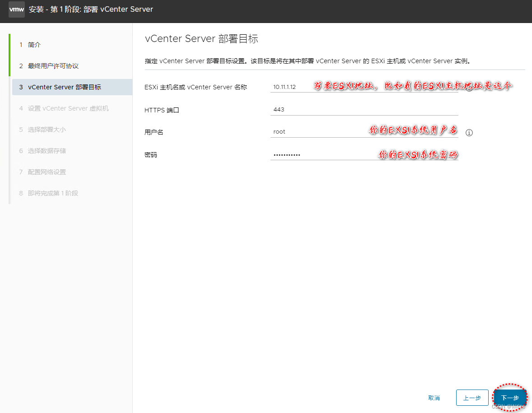The height and width of the screenshot is (413, 532).
Task: Click the 上一步 back button
Action: (x=472, y=398)
